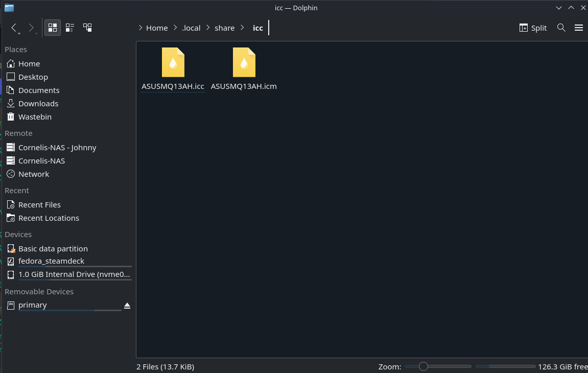Click the Home house icon in Places
588x373 pixels.
coord(11,64)
